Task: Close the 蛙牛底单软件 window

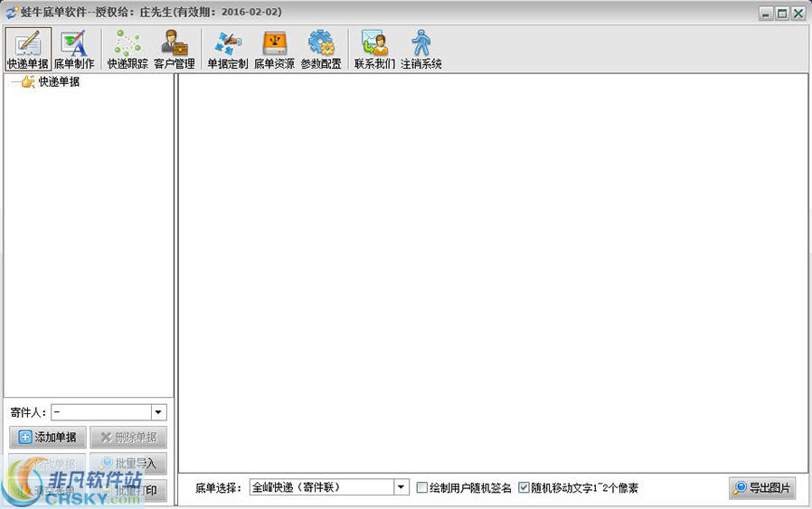Action: tap(799, 14)
